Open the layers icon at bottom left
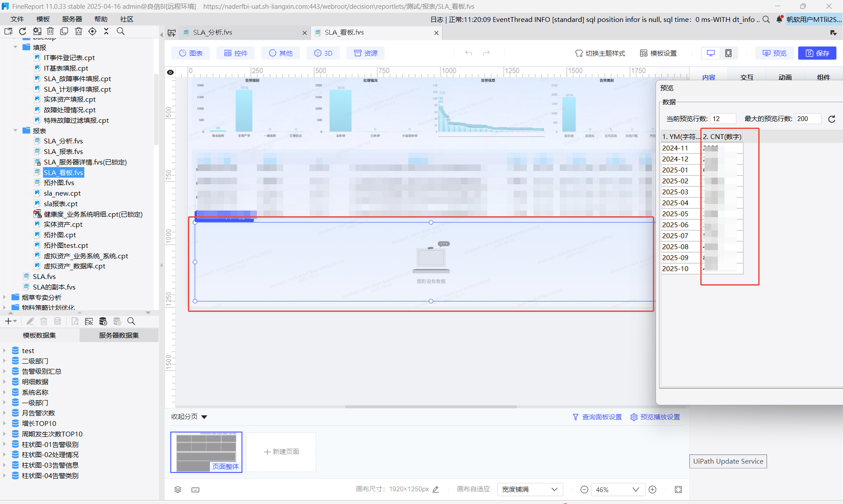843x504 pixels. (178, 490)
